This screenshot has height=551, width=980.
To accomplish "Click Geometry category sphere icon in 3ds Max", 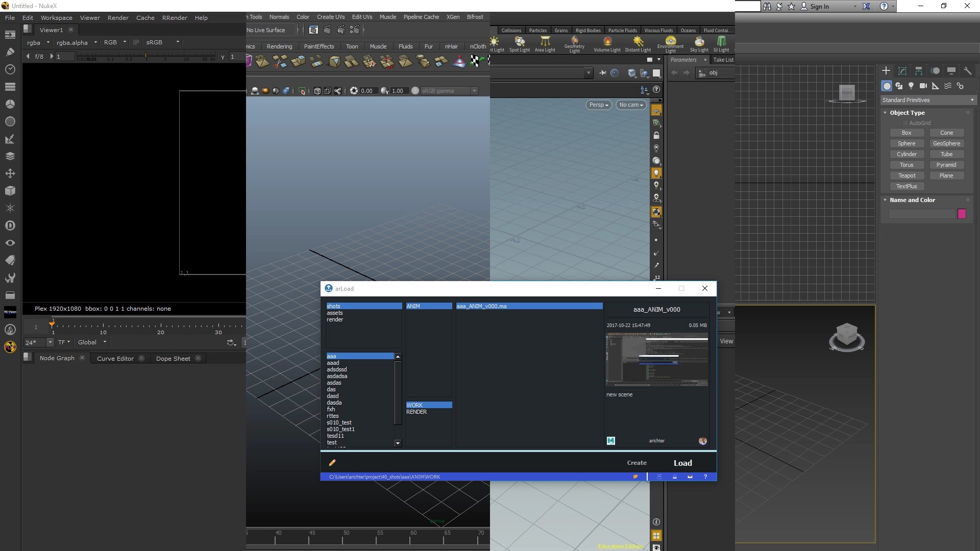I will [x=887, y=86].
